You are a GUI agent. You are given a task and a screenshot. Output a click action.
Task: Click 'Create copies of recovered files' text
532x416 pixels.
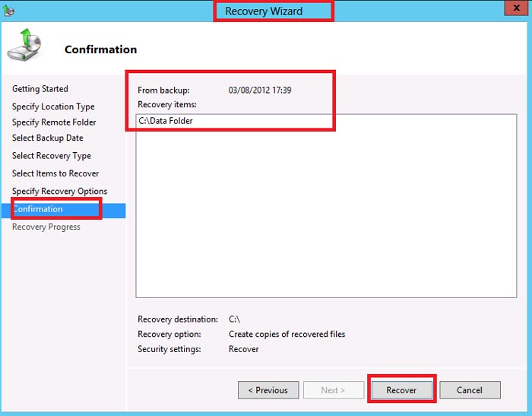pyautogui.click(x=287, y=334)
